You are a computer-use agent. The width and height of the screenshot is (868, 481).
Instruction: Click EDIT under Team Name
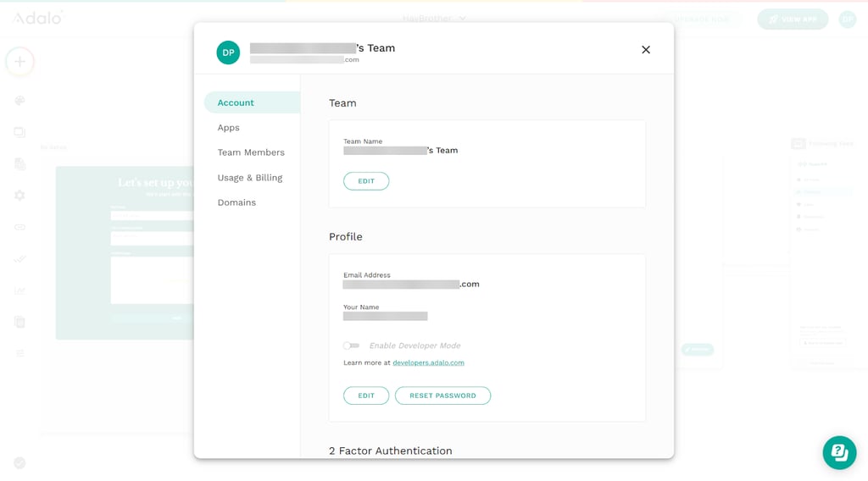point(366,180)
